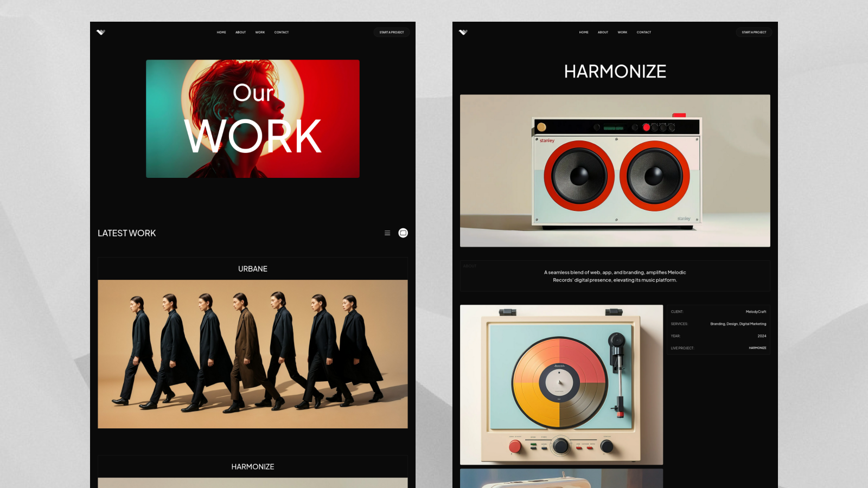The width and height of the screenshot is (868, 488).
Task: Click the logo icon on left page
Action: pyautogui.click(x=101, y=32)
